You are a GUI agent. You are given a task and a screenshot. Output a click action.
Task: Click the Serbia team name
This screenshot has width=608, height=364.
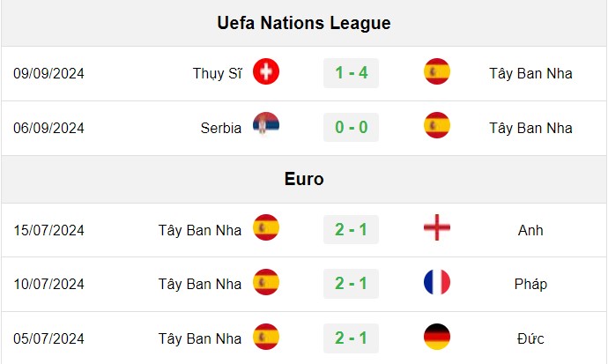point(221,128)
